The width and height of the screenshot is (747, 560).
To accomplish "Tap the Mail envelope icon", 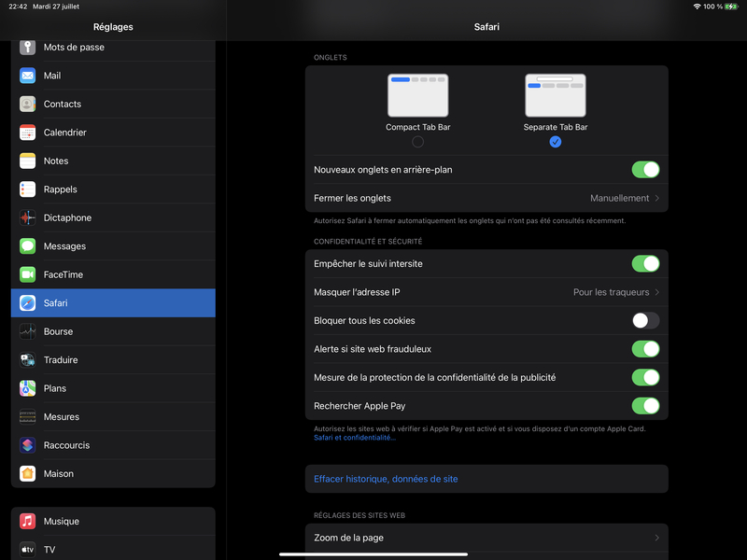I will (x=28, y=76).
